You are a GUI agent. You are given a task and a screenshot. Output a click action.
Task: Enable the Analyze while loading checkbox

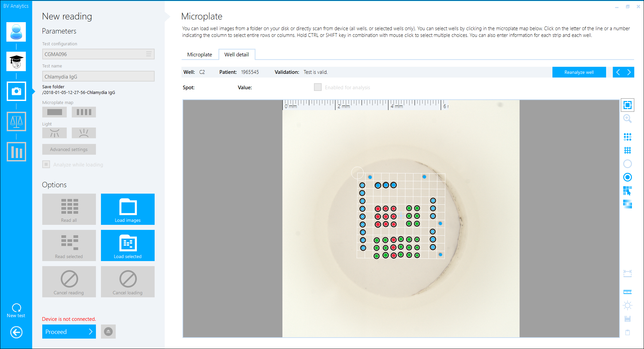(x=46, y=164)
